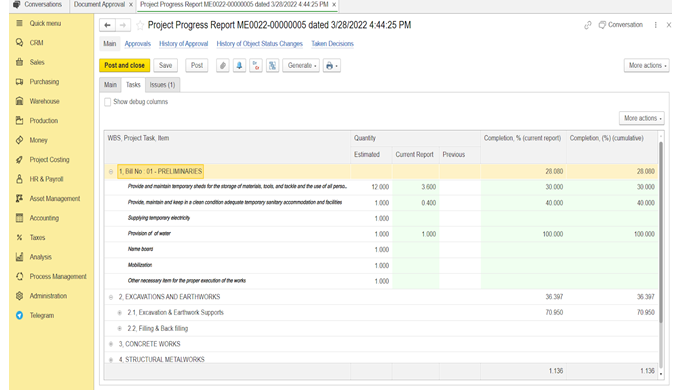Click the table vertical scrollbar
The height and width of the screenshot is (390, 680).
661,232
